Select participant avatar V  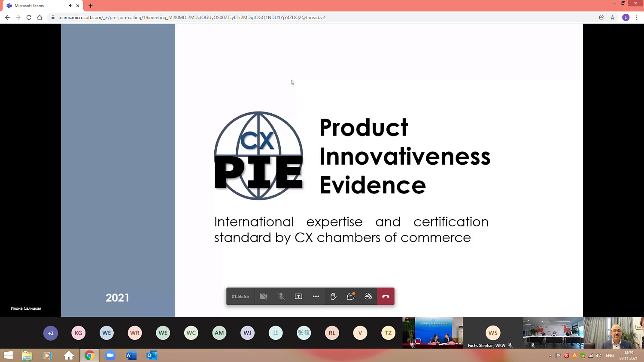360,333
